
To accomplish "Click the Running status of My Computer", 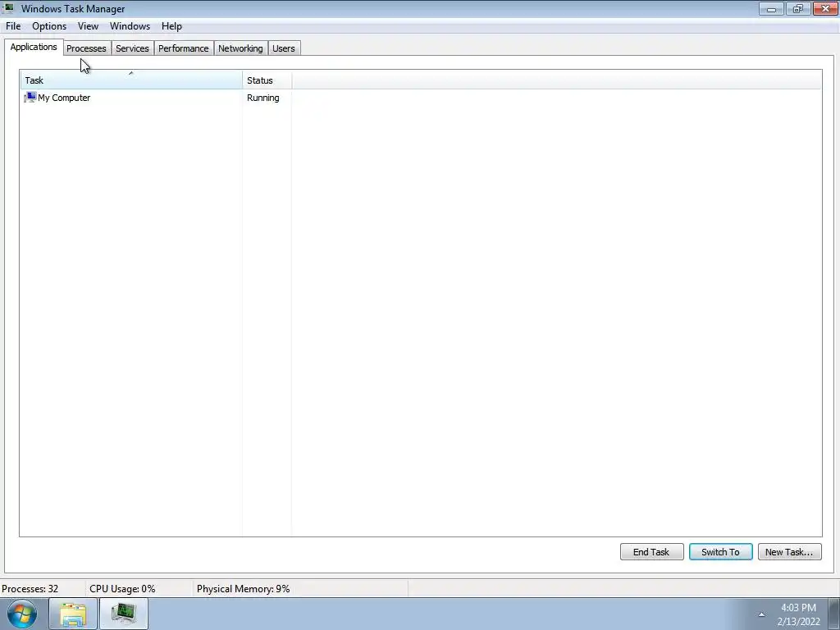I will click(x=263, y=98).
